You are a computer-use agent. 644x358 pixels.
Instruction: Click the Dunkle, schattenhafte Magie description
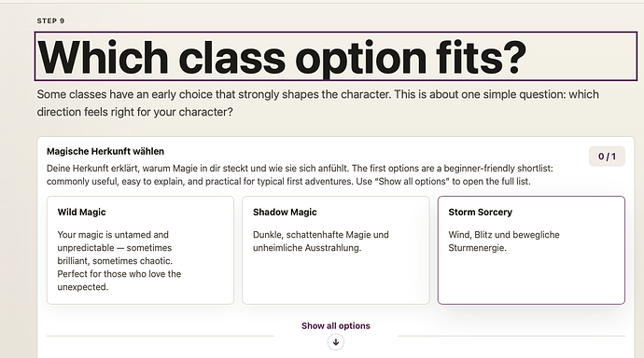(x=321, y=241)
